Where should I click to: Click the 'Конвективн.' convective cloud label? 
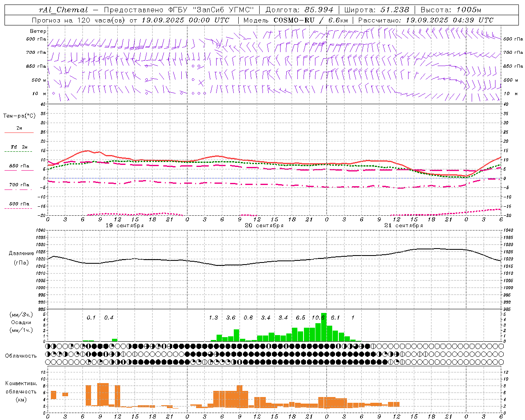pos(21,383)
